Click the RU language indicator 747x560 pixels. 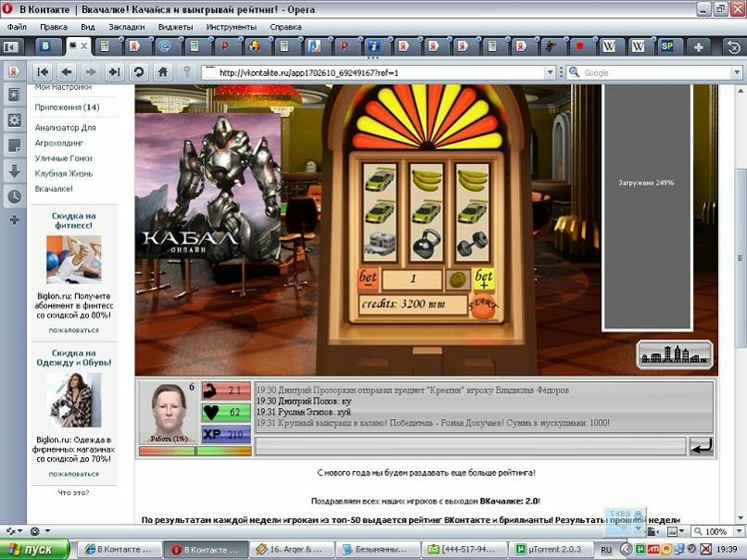pyautogui.click(x=605, y=550)
